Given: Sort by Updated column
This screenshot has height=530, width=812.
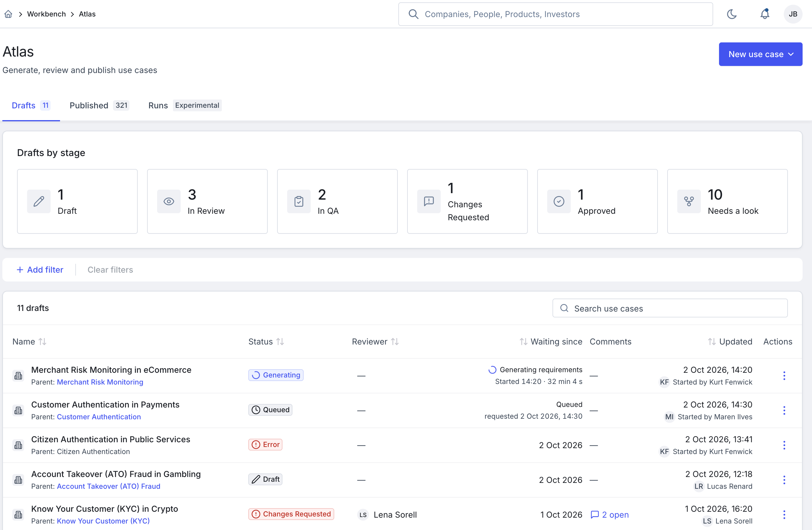Looking at the screenshot, I should click(x=730, y=342).
